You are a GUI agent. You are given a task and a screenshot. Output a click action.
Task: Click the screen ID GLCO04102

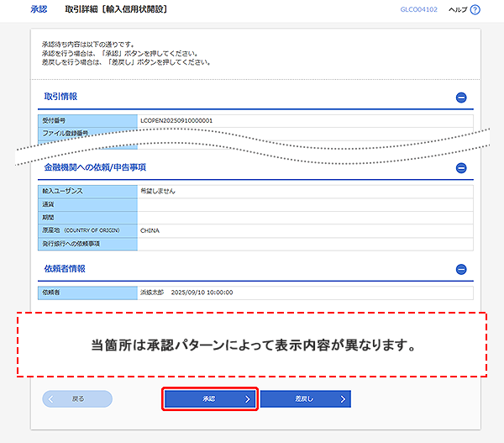pos(418,9)
